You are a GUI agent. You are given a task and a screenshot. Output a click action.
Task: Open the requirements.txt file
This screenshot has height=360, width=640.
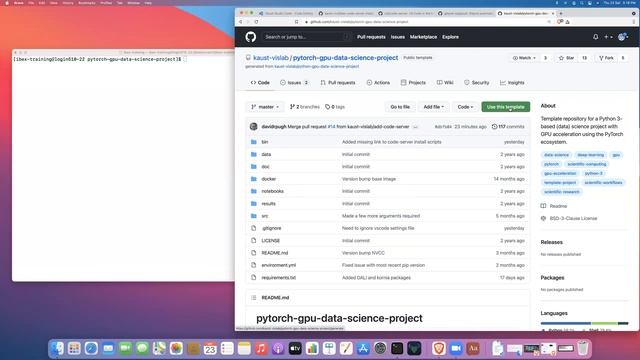point(279,278)
